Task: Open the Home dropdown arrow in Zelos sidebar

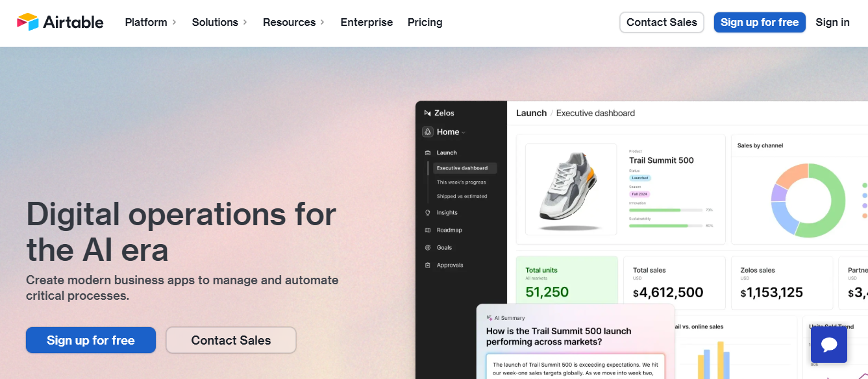Action: point(464,132)
